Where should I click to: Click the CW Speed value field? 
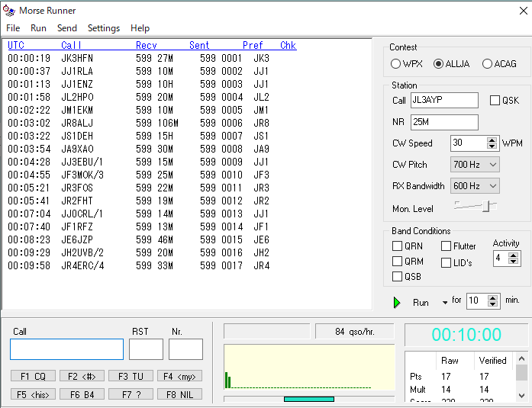coord(469,143)
